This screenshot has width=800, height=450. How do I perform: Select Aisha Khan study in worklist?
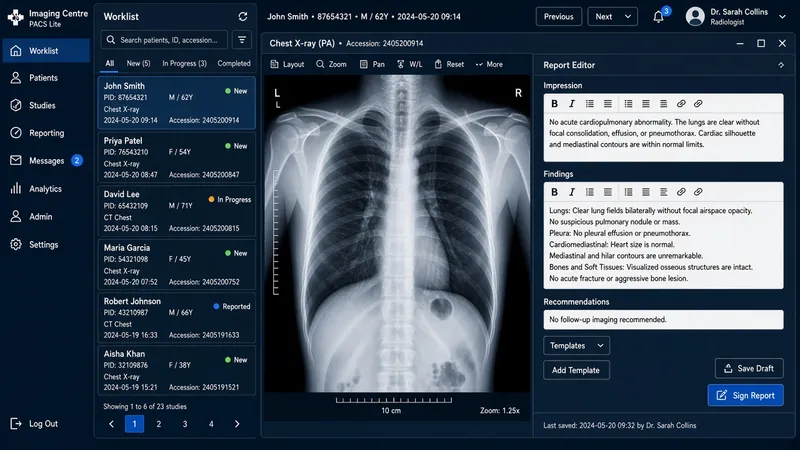point(177,370)
